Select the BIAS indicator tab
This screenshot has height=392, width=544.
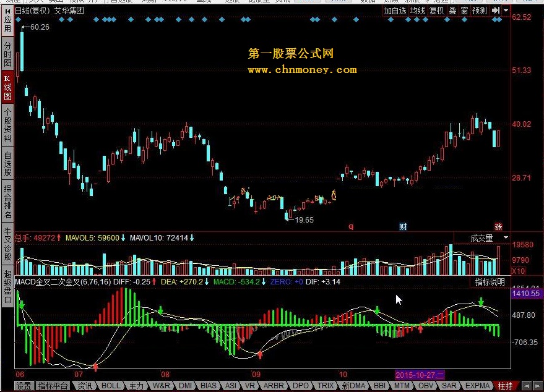click(209, 386)
